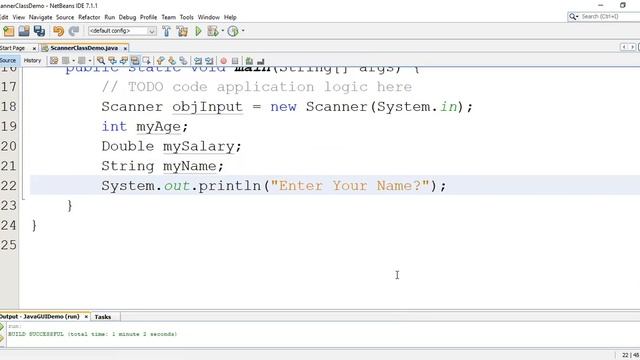Click the Uncomment lines icon
Viewport: 640px width, 360px height.
click(x=260, y=61)
